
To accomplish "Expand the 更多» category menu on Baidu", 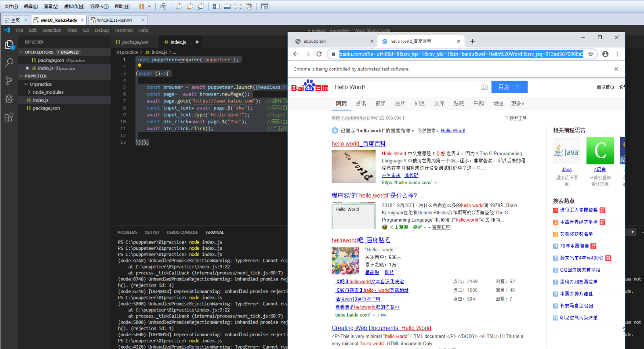I will 518,104.
